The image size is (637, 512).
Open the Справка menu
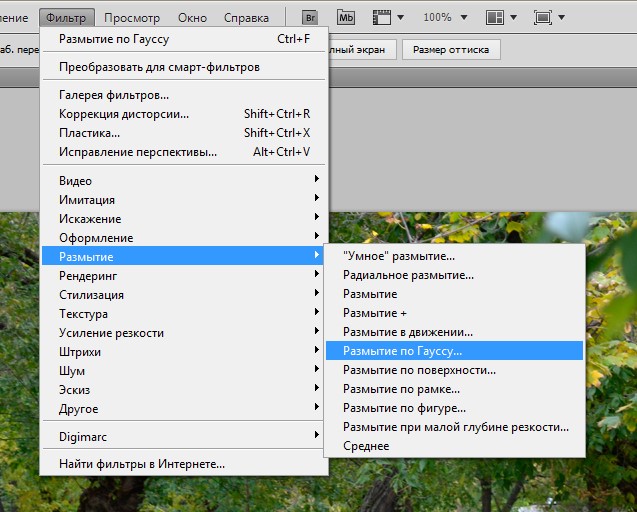click(246, 18)
